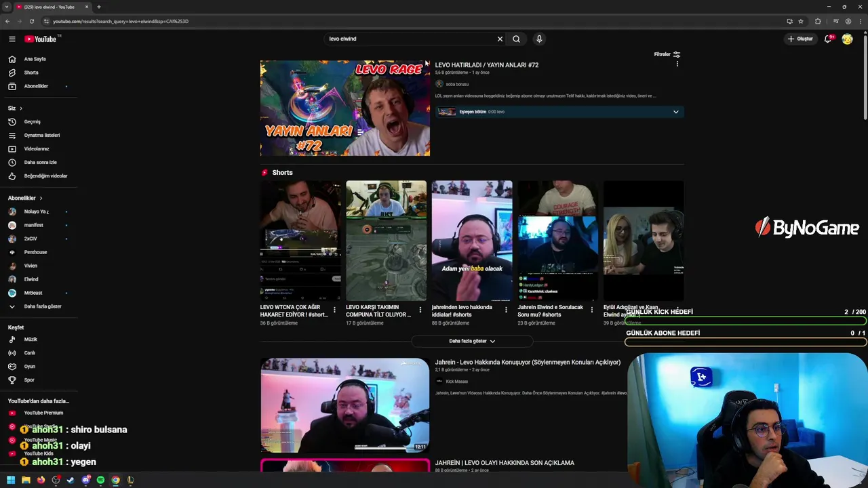
Task: Expand the Abonelikler section heading chevron
Action: (41, 198)
